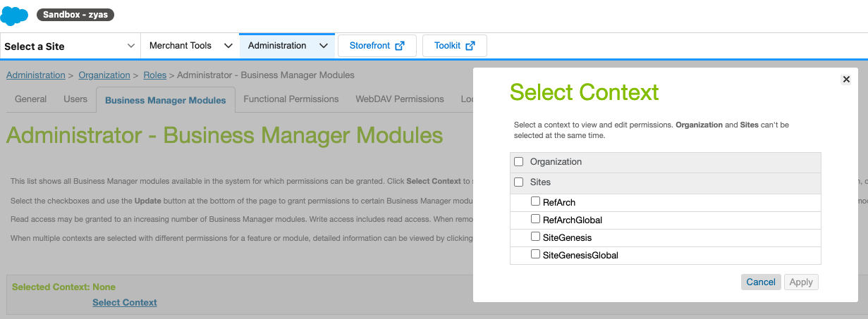
Task: Click the SiteGenesisGlobal label text
Action: (580, 256)
